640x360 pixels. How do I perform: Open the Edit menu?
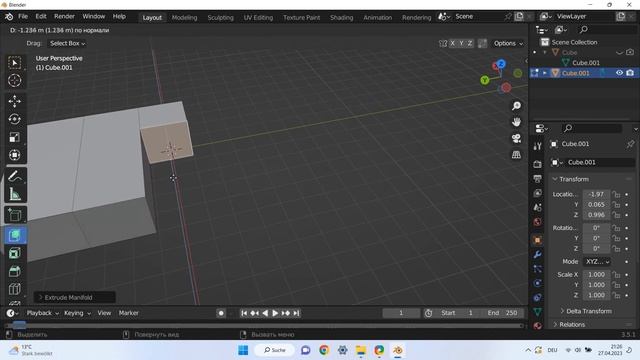(x=41, y=16)
